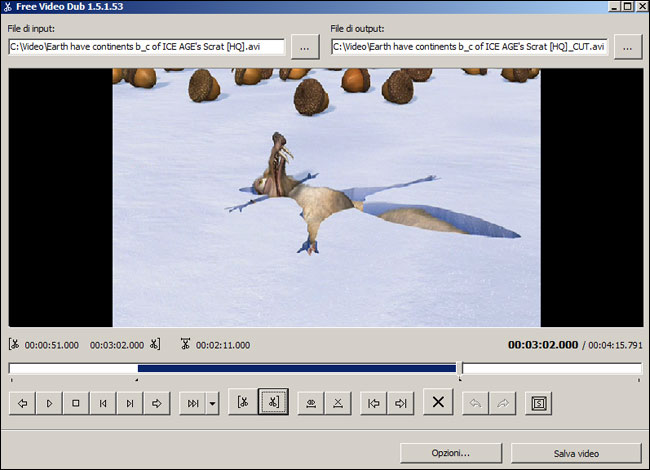
Task: Click the play button
Action: (x=49, y=403)
